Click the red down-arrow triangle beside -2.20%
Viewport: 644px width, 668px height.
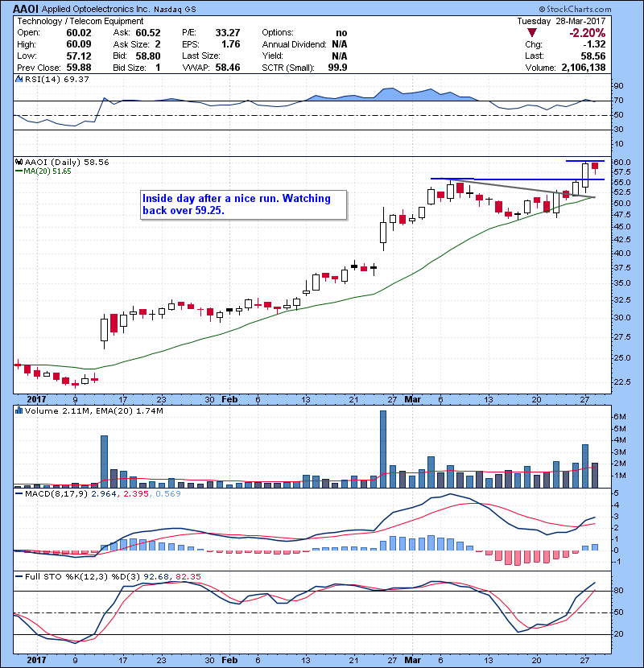pos(531,33)
